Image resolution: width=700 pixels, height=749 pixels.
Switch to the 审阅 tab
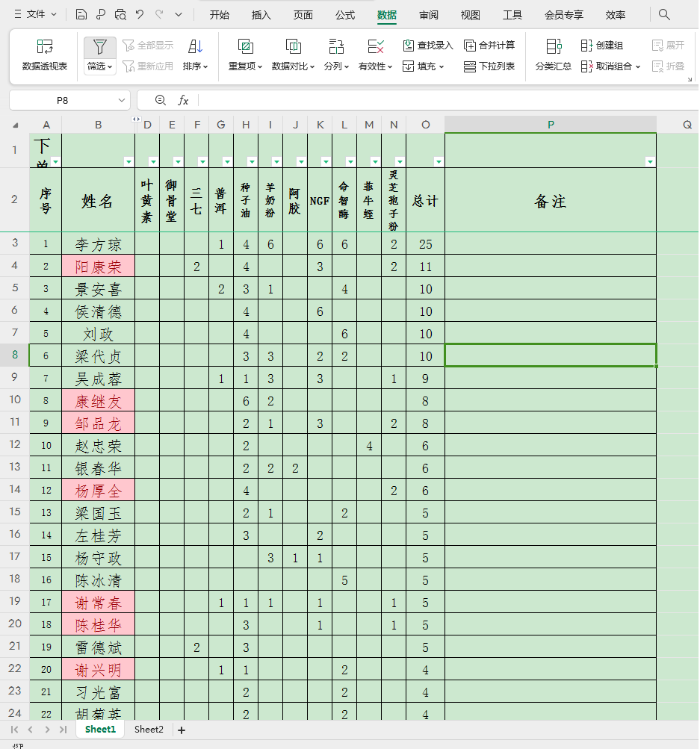pos(429,15)
